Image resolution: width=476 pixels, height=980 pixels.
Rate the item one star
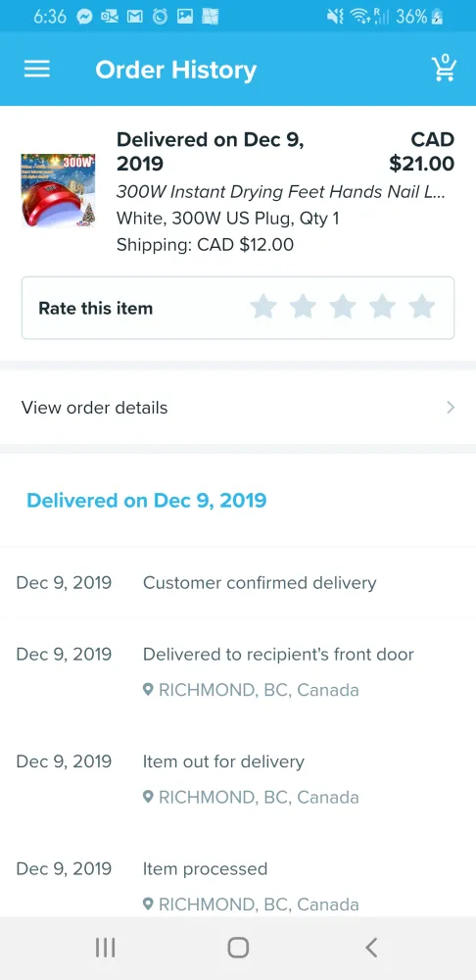pos(263,308)
